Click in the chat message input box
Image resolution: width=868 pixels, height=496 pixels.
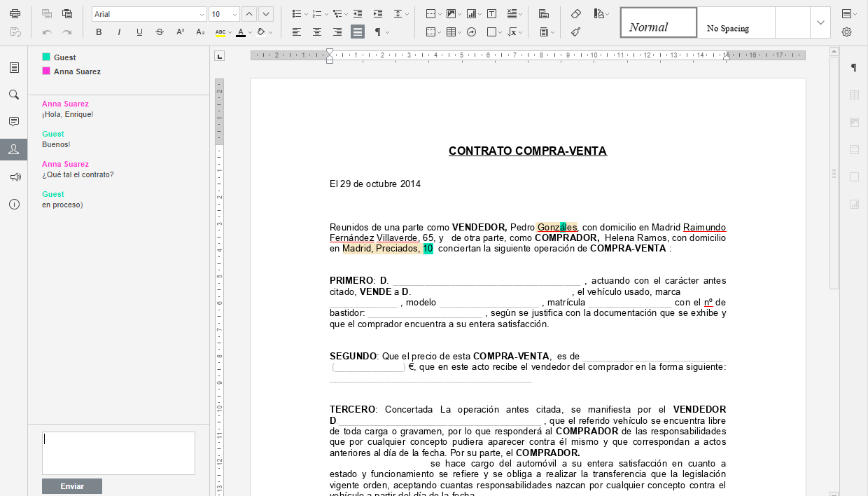118,453
